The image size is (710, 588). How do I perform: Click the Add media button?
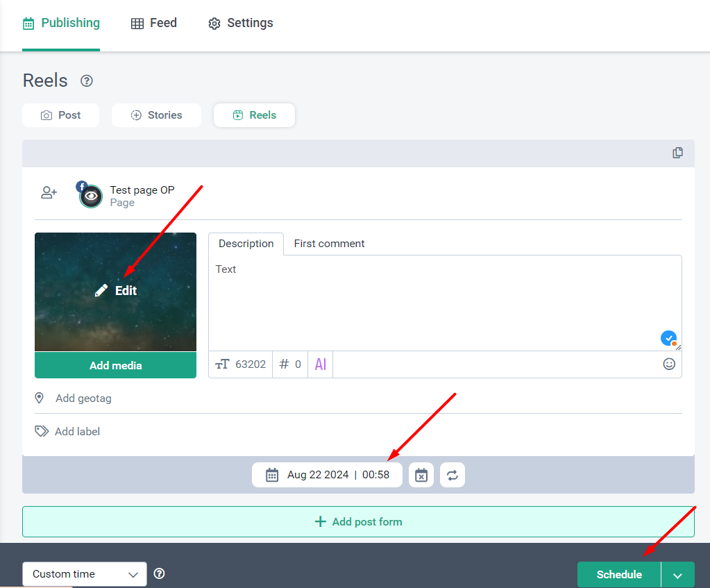(x=115, y=365)
